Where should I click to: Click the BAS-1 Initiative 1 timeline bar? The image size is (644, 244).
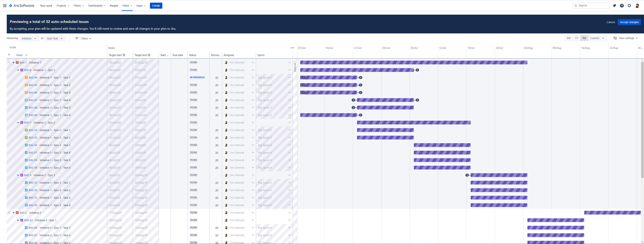pos(414,63)
